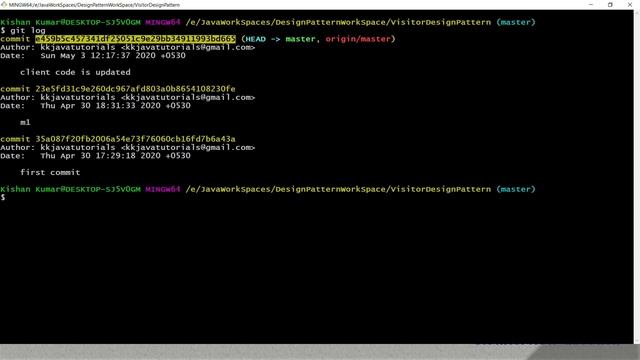Image resolution: width=640 pixels, height=360 pixels.
Task: Click commit hash starting 35a087f2
Action: click(135, 139)
